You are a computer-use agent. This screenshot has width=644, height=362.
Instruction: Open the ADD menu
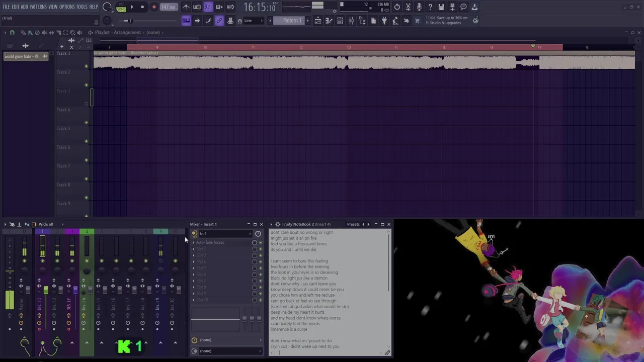(x=24, y=7)
